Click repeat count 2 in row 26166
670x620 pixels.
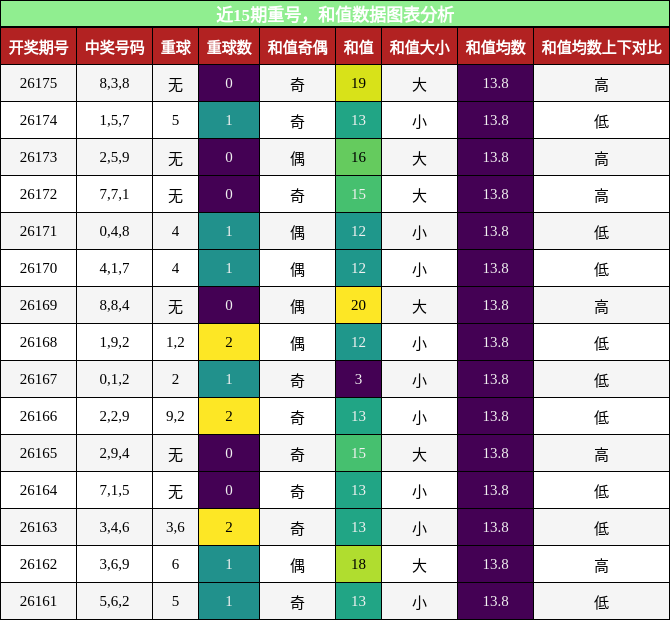click(229, 416)
